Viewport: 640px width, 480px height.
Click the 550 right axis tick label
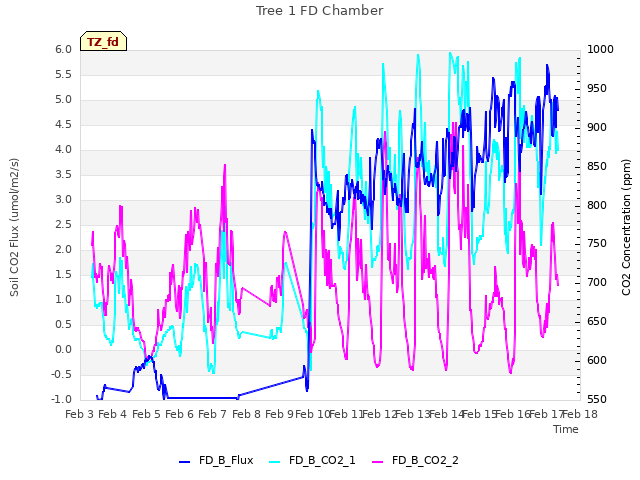[597, 400]
